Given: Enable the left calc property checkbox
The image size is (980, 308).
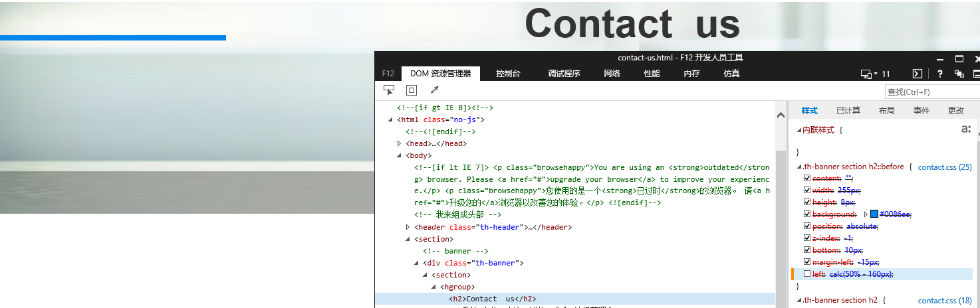Looking at the screenshot, I should [807, 274].
